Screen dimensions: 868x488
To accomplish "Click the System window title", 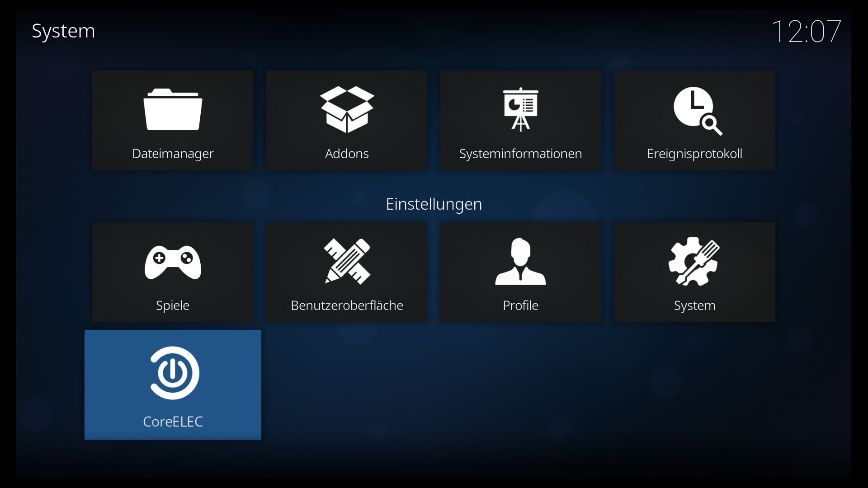I will pos(63,31).
